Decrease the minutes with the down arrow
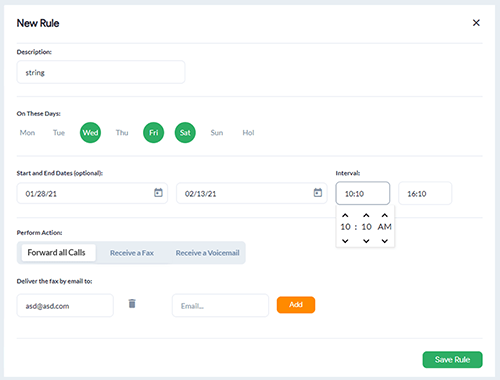The width and height of the screenshot is (500, 380). [x=366, y=241]
